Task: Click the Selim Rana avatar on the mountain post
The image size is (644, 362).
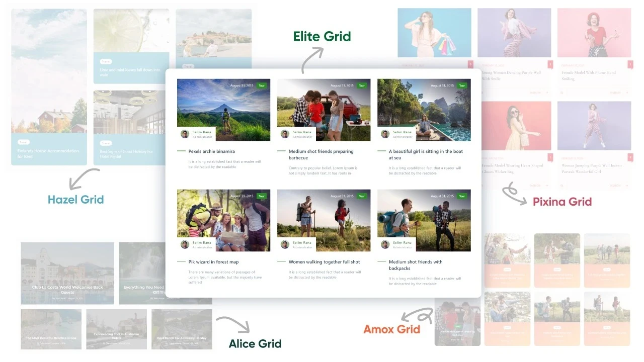Action: 185,134
